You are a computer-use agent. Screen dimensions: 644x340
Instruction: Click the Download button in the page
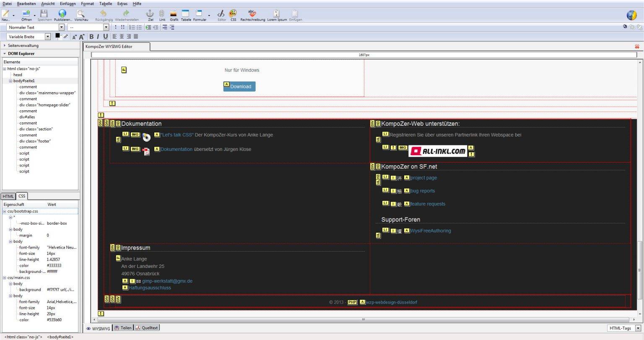coord(239,86)
